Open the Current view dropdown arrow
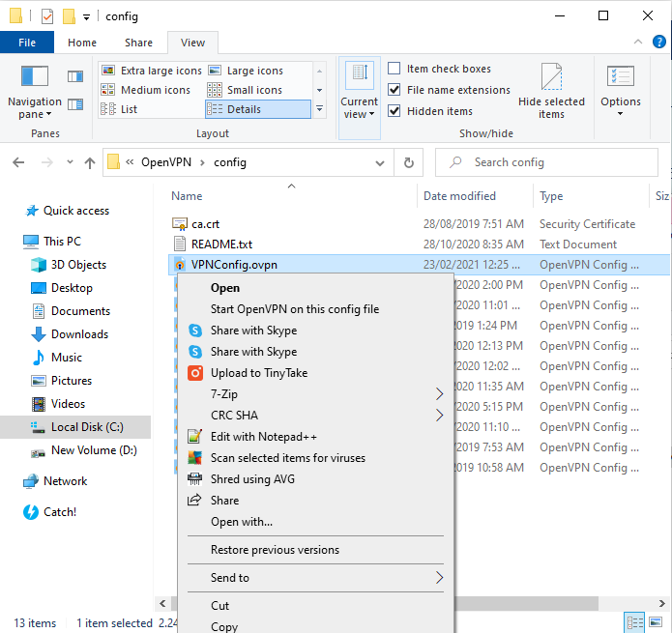 click(371, 114)
